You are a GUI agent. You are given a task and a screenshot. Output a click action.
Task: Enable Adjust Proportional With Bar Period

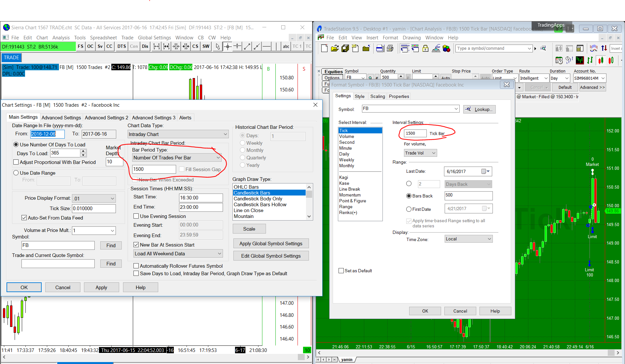tap(16, 162)
